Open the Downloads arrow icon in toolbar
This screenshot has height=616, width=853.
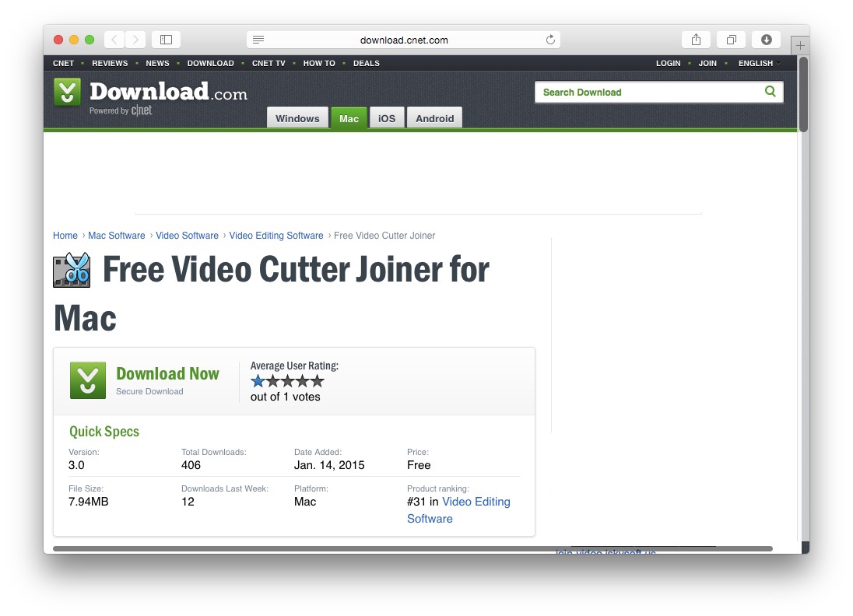click(767, 40)
